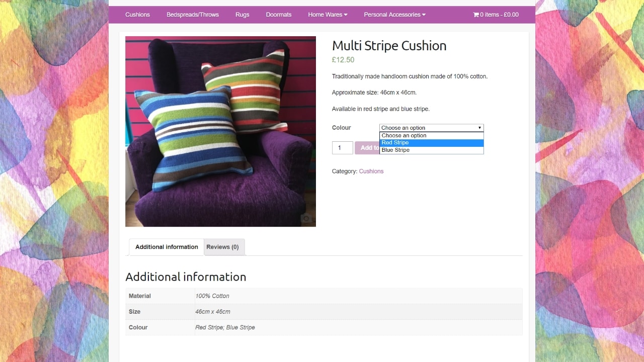The width and height of the screenshot is (644, 362).
Task: Follow the Cushions category link
Action: [371, 171]
